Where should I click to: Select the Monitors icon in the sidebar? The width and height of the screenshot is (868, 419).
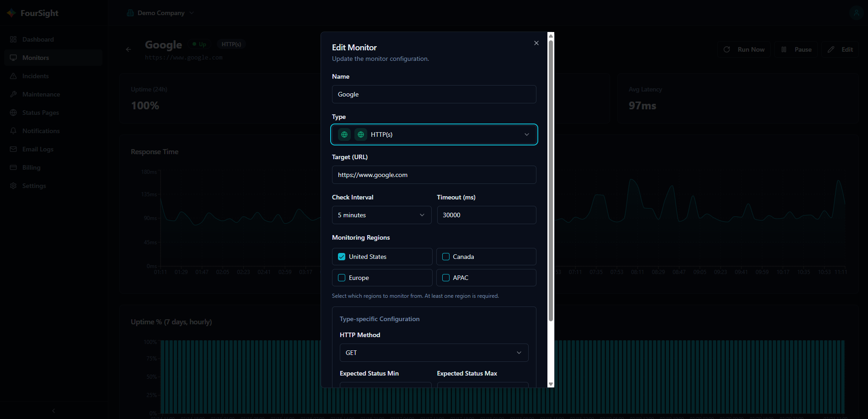click(x=14, y=57)
